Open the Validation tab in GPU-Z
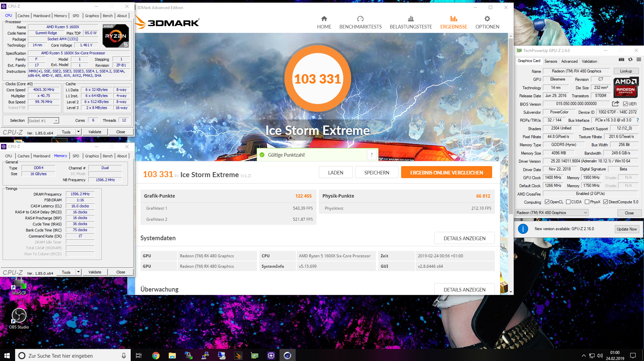This screenshot has width=644, height=361. (x=589, y=61)
